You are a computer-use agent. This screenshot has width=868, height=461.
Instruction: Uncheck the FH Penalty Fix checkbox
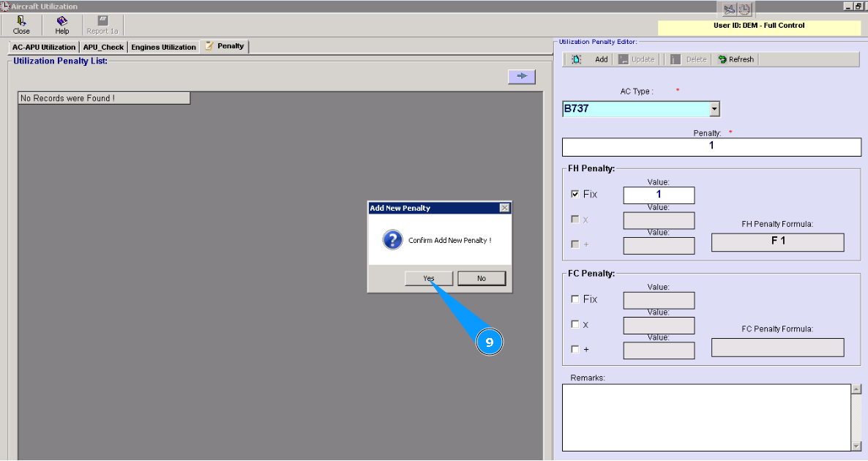click(575, 194)
